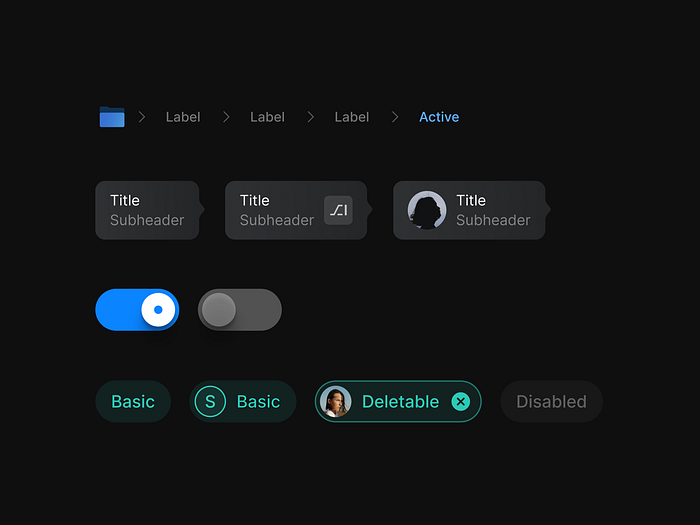Click the silhouette avatar in the third Title card
The image size is (700, 525).
tap(427, 210)
